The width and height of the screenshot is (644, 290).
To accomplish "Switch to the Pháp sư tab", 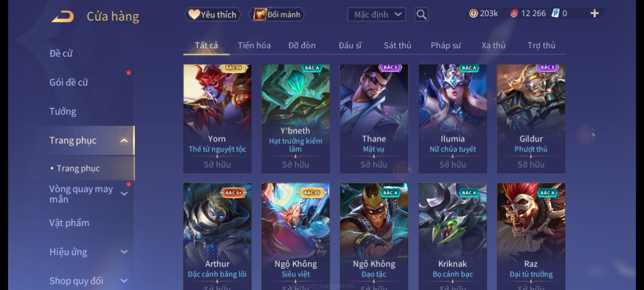I will (x=446, y=45).
